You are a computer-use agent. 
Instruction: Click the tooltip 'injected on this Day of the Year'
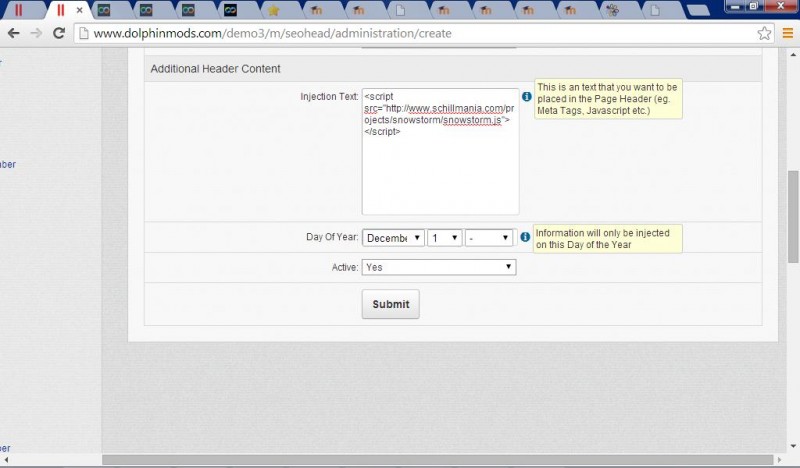point(608,239)
